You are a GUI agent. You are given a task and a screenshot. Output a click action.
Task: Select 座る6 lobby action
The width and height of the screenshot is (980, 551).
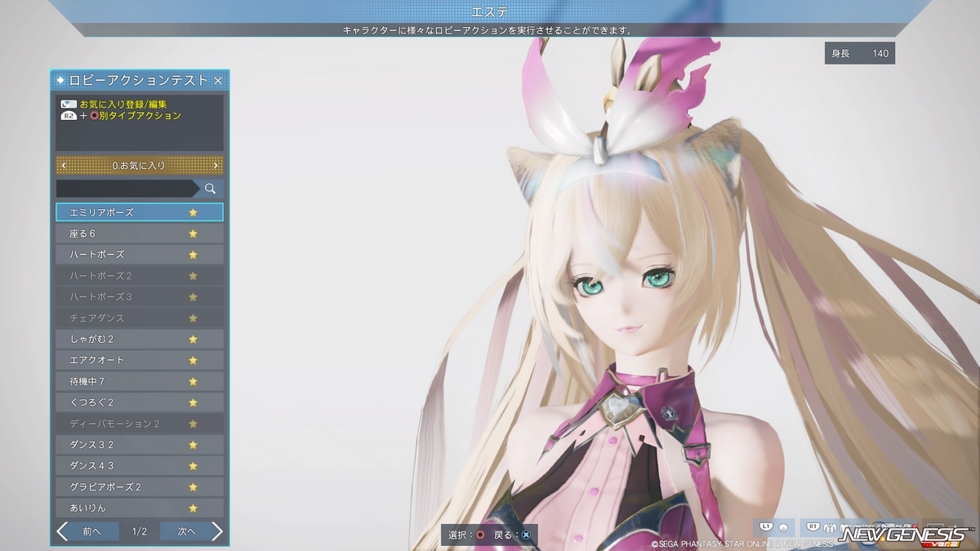pyautogui.click(x=140, y=233)
